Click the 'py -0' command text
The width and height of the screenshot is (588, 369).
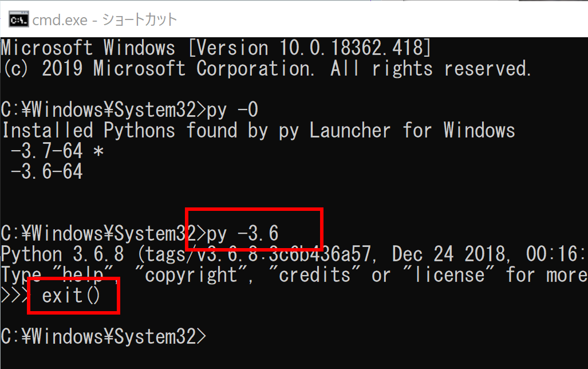point(232,110)
